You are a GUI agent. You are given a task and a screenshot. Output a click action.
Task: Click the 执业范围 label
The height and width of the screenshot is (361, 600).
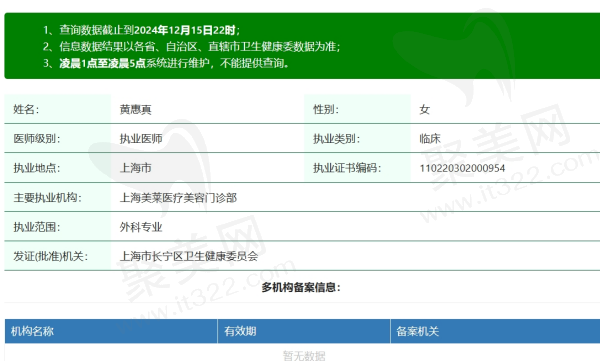click(x=37, y=227)
